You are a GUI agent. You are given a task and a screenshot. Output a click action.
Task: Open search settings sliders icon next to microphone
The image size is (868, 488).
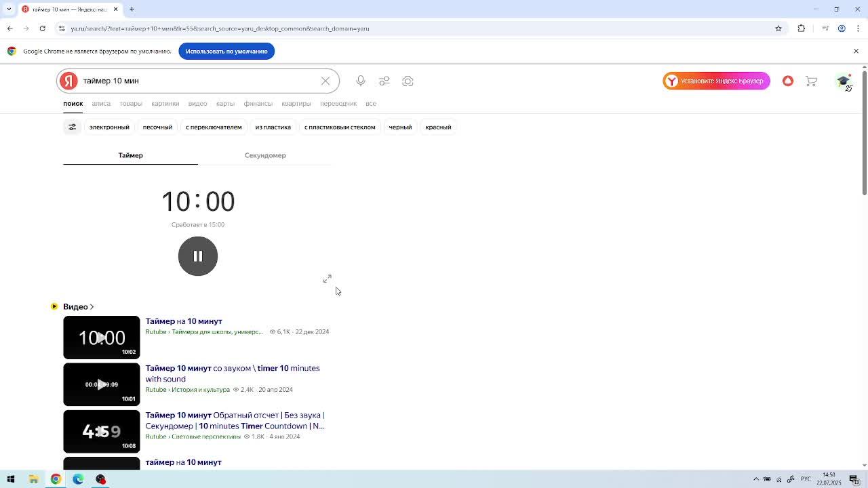tap(384, 81)
